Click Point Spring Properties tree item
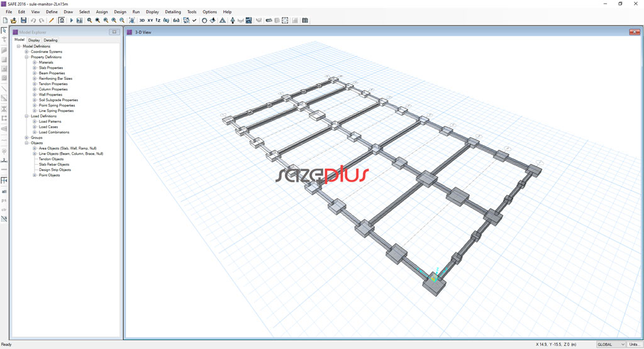Viewport: 644px width, 349px height. point(57,106)
